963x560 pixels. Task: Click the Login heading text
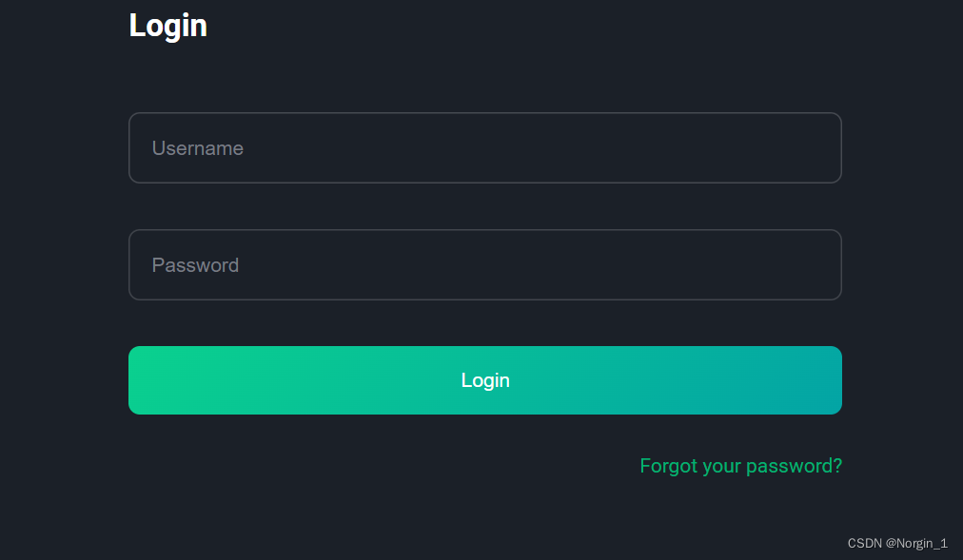click(167, 26)
